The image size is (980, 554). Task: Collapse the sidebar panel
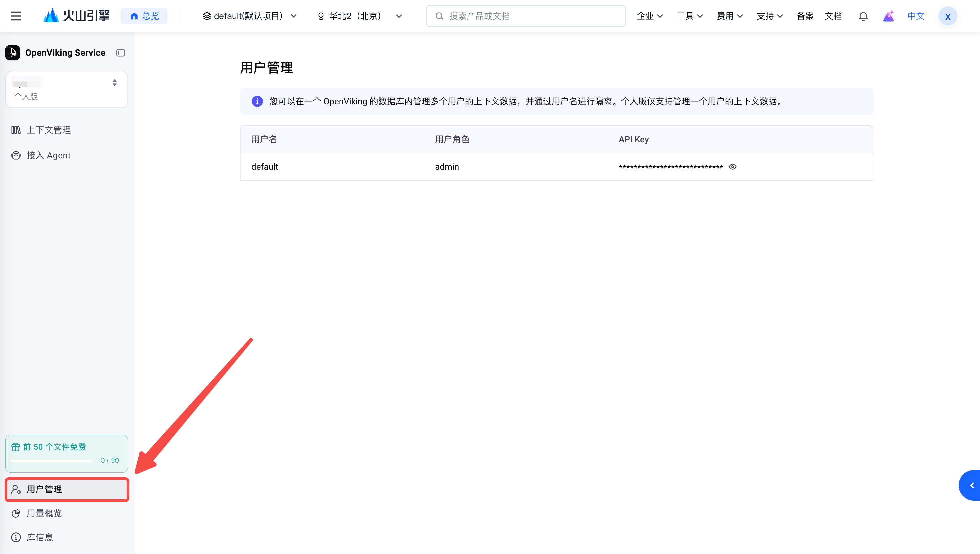tap(121, 53)
